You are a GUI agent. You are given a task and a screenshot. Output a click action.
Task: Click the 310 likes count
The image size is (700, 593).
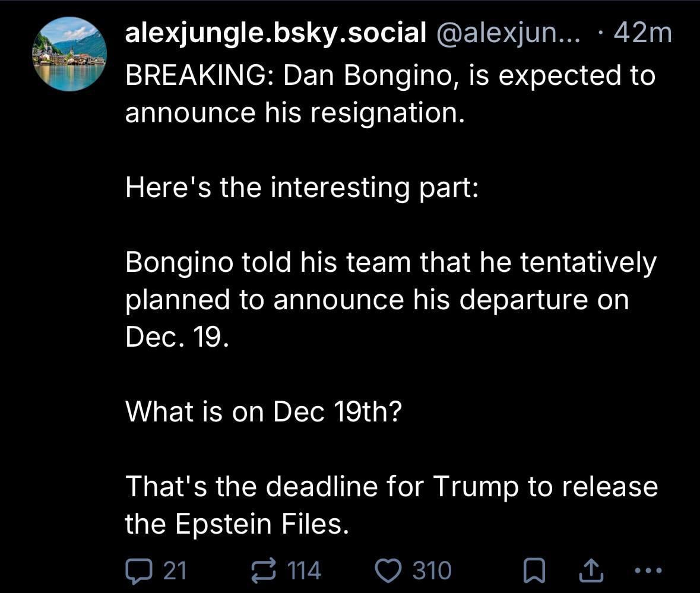(432, 570)
